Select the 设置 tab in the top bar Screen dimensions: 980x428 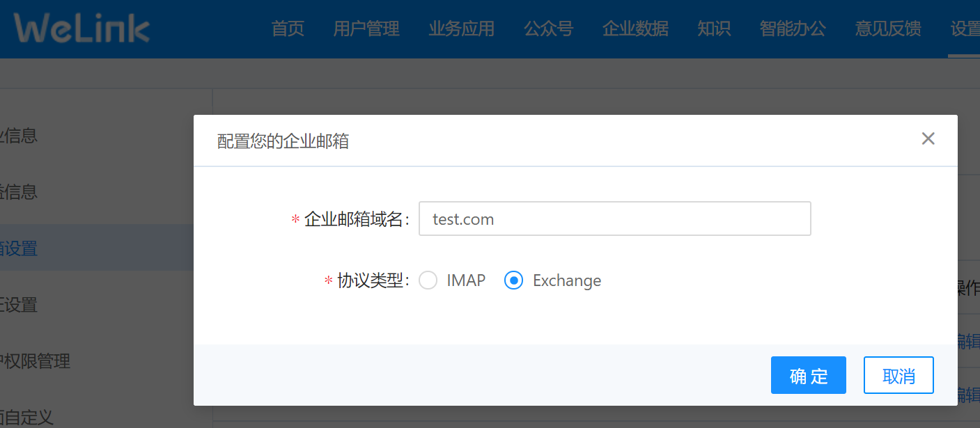pos(965,29)
